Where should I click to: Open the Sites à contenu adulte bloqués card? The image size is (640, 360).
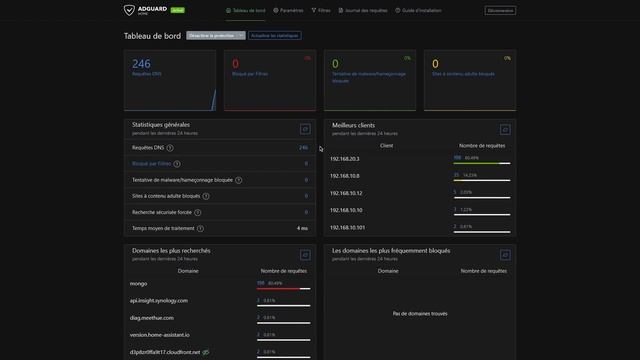(x=470, y=80)
